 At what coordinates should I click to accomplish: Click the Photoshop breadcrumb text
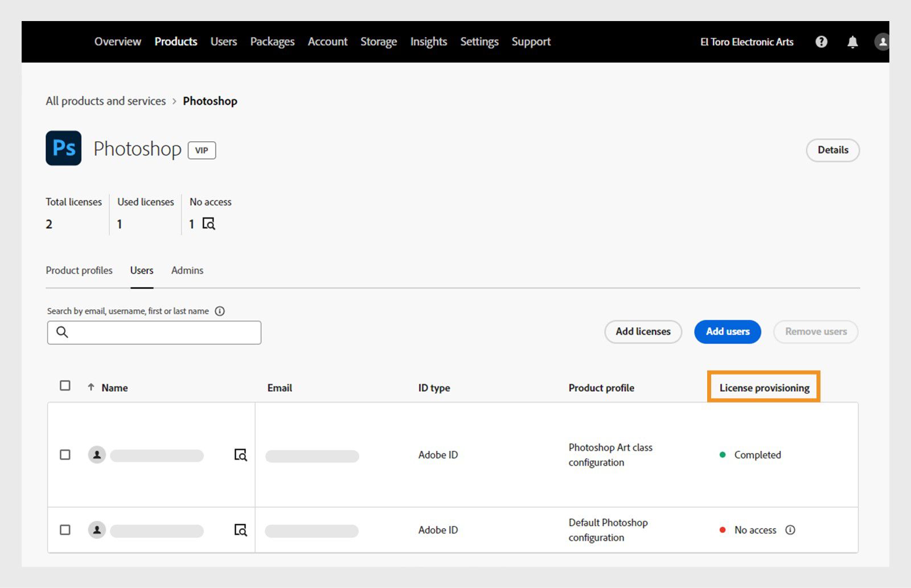pyautogui.click(x=210, y=101)
